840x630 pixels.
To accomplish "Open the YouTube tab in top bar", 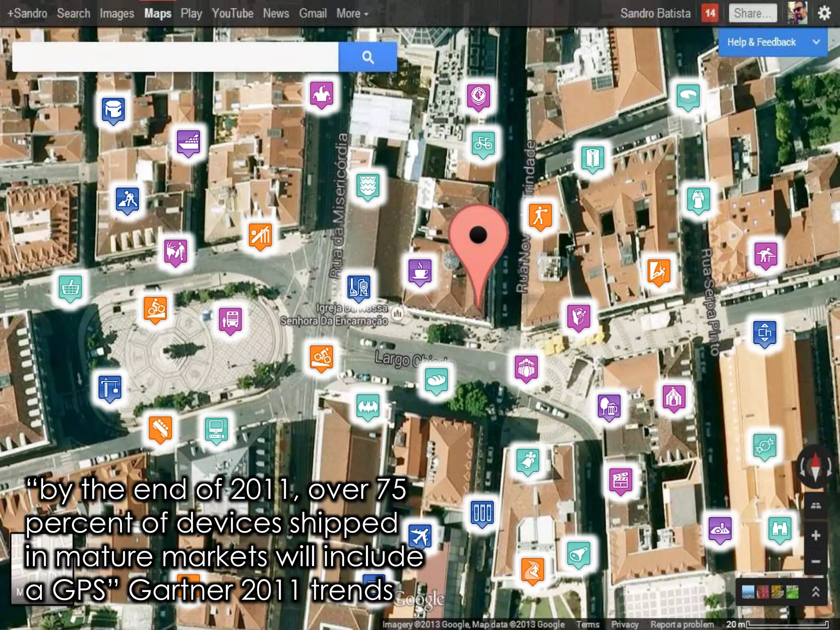I will coord(232,14).
